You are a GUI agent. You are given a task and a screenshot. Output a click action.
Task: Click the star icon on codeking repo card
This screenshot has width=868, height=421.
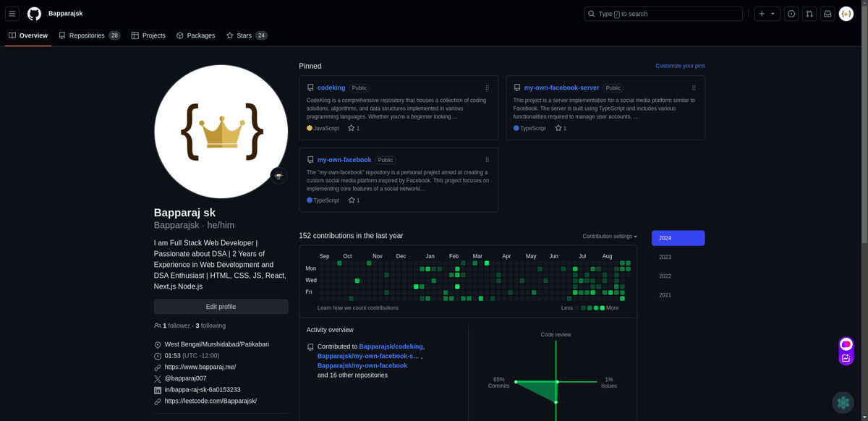[x=350, y=127]
